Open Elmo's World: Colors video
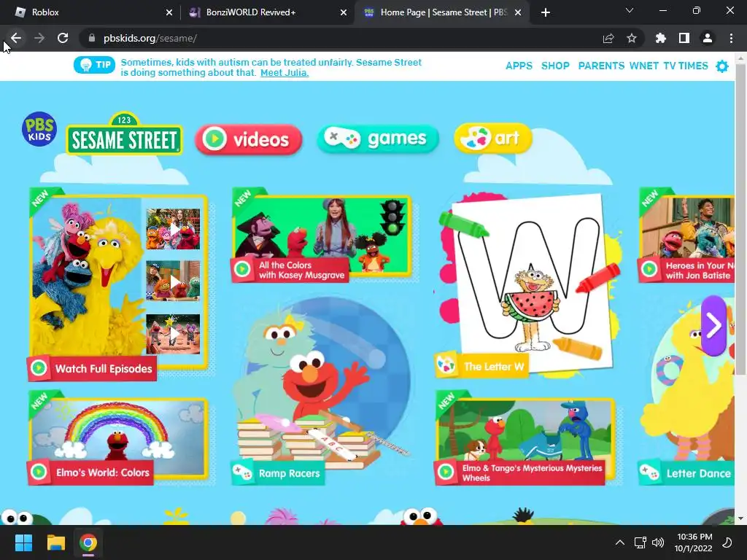Image resolution: width=747 pixels, height=560 pixels. click(118, 438)
